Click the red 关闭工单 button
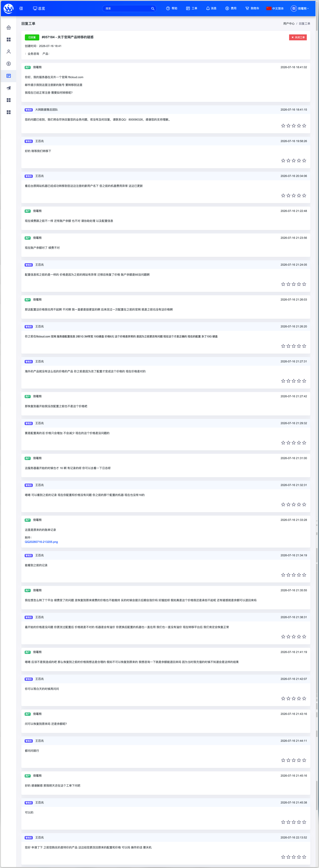This screenshot has width=319, height=868. pos(298,37)
